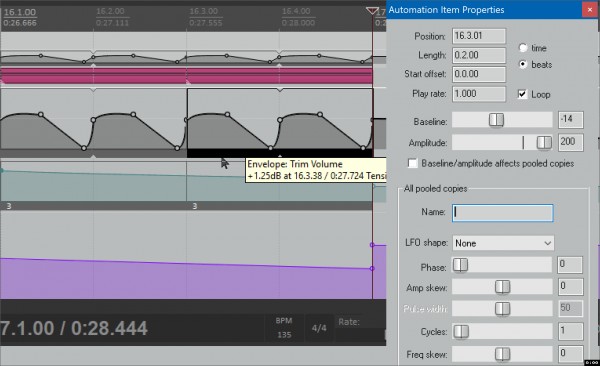600x366 pixels.
Task: Click the edit cursor marker in the ruler
Action: 372,10
